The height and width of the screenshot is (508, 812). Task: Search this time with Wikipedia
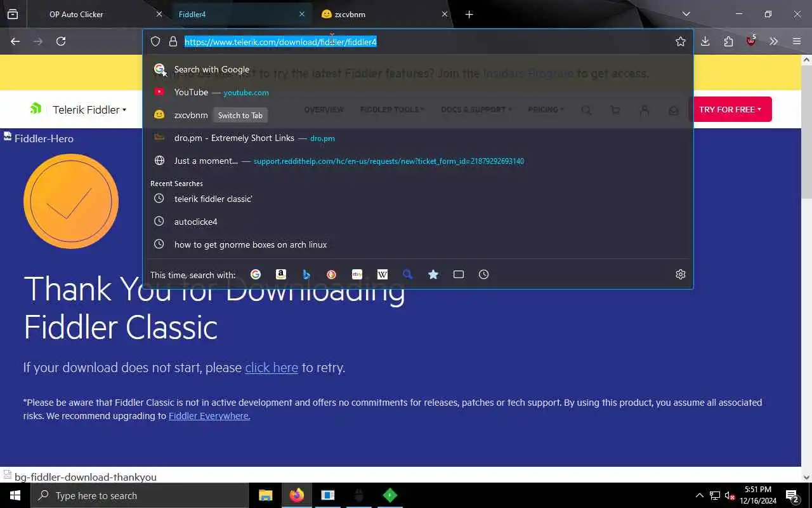click(383, 274)
